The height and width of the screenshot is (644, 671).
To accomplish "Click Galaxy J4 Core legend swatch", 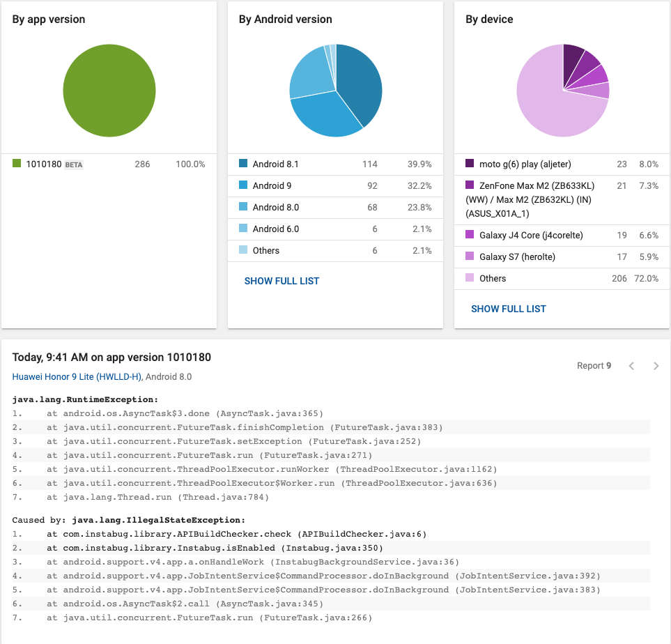I will (x=470, y=234).
